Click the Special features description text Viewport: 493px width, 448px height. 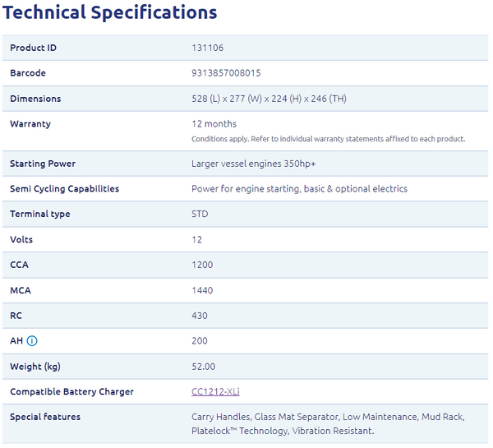pyautogui.click(x=329, y=424)
